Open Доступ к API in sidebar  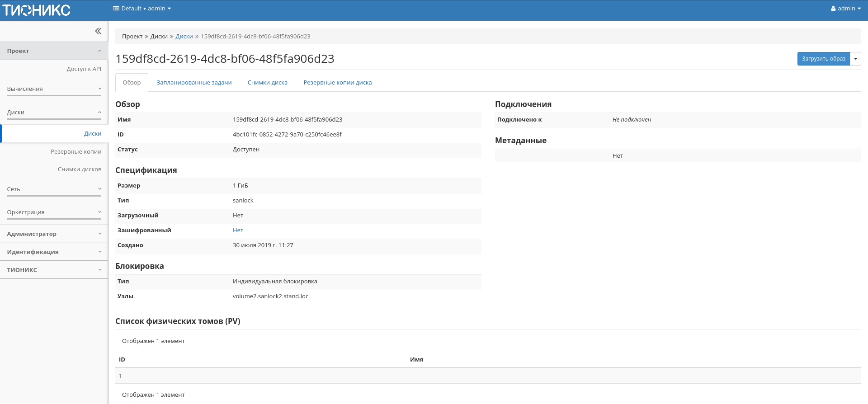[x=84, y=69]
